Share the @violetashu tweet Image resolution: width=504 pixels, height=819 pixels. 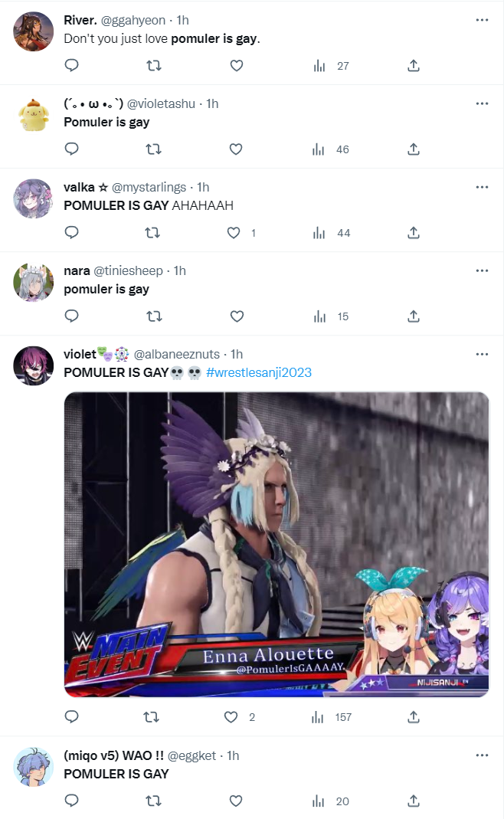coord(414,149)
